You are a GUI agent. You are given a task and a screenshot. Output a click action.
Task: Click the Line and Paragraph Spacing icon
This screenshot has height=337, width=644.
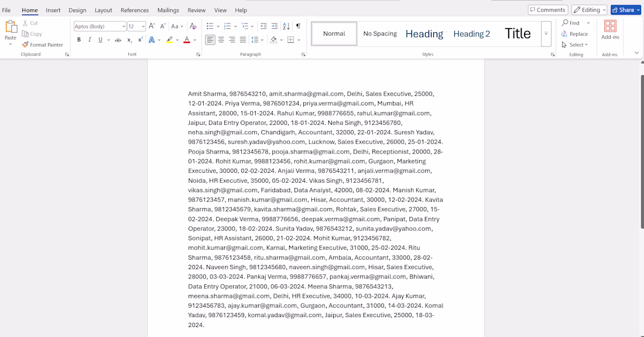(255, 40)
